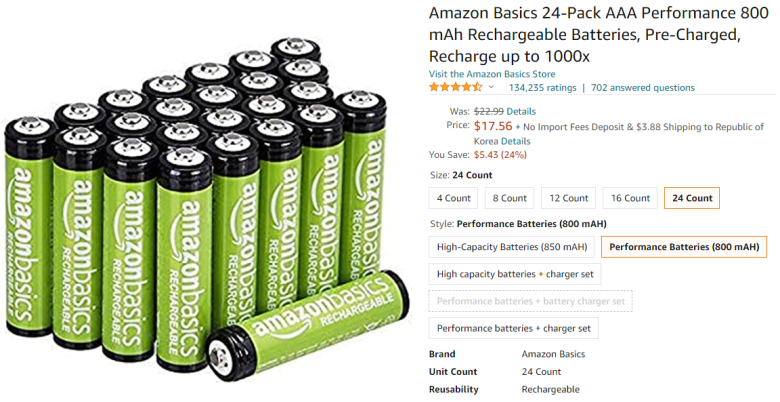Pick High-Capacity Batteries (850 mAH) style

(x=511, y=247)
